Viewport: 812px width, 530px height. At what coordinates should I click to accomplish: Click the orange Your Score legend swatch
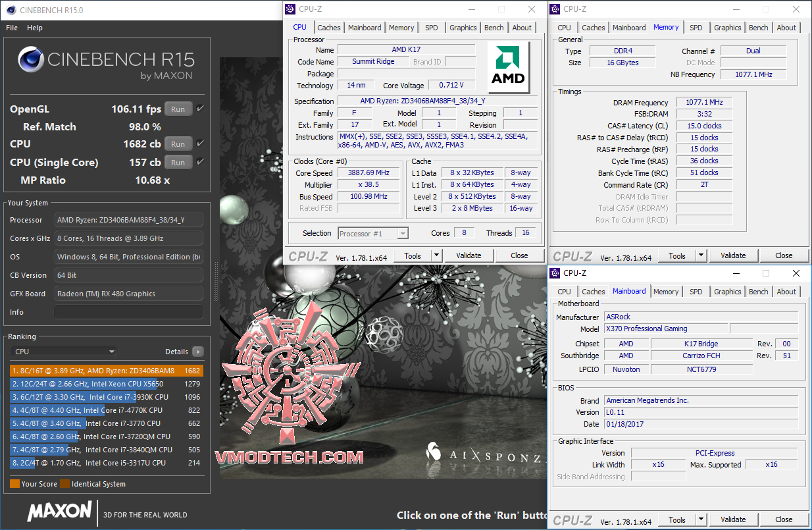point(14,484)
